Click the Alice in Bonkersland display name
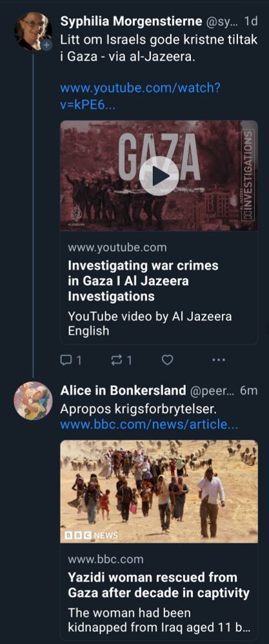Image resolution: width=269 pixels, height=644 pixels. click(x=123, y=391)
